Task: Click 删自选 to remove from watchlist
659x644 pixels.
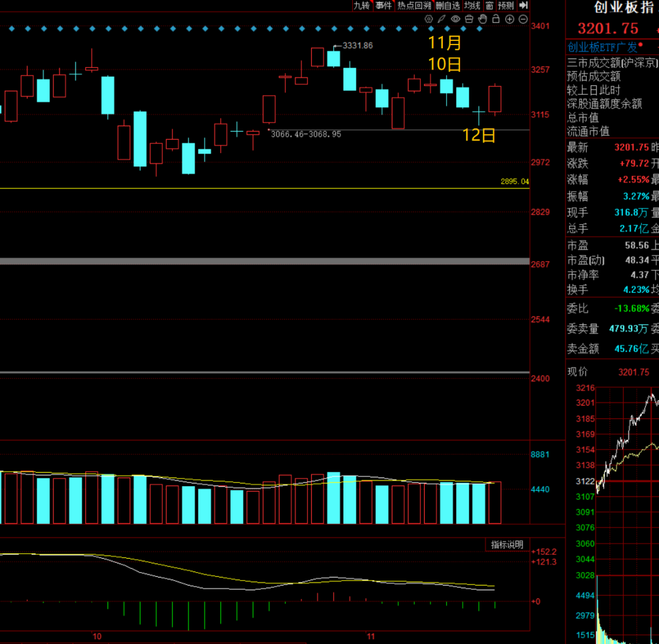Action: coord(447,5)
